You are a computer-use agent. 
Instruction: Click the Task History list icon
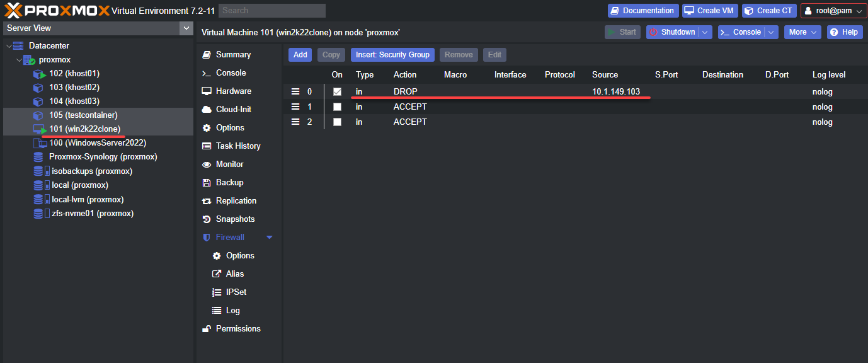(x=206, y=146)
